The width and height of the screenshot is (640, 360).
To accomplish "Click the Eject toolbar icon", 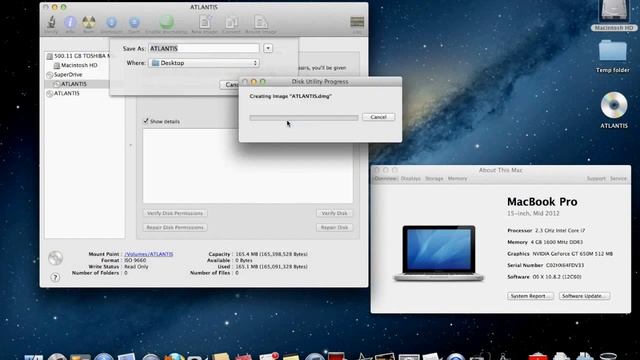I will coord(134,24).
